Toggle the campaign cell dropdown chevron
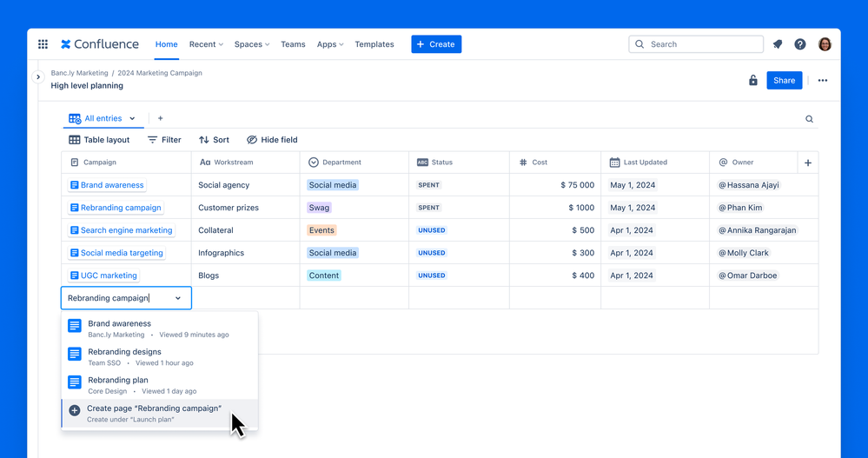Screen dimensions: 868x458 (x=178, y=298)
